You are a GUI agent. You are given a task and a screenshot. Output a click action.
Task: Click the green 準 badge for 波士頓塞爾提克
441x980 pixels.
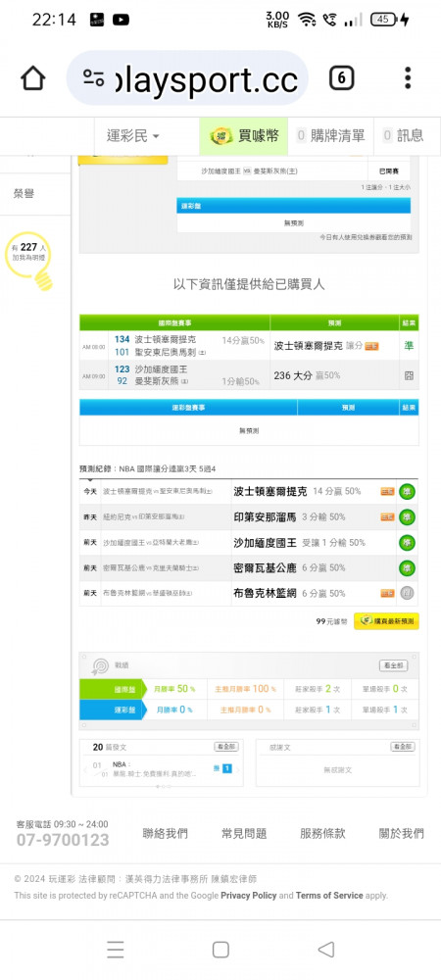[408, 491]
